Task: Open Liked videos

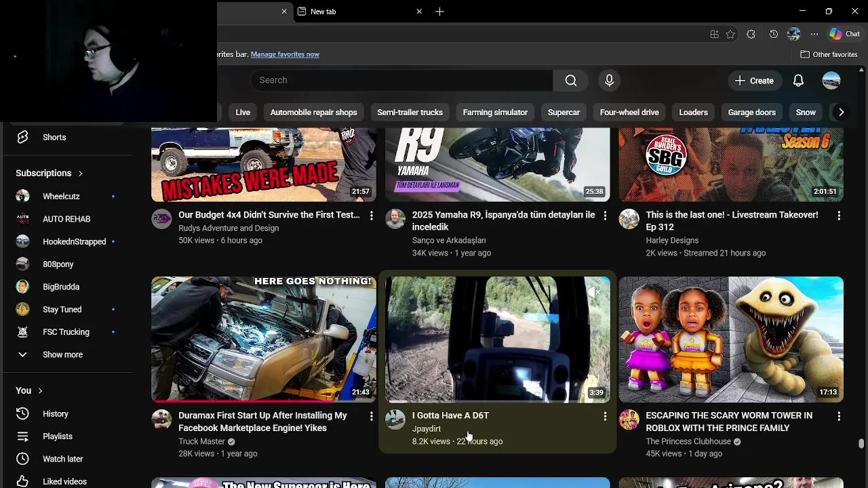Action: coord(66,481)
